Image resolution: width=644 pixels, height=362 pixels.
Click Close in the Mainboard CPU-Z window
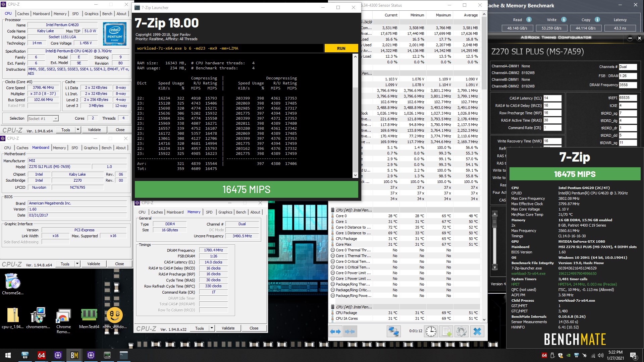pyautogui.click(x=119, y=264)
